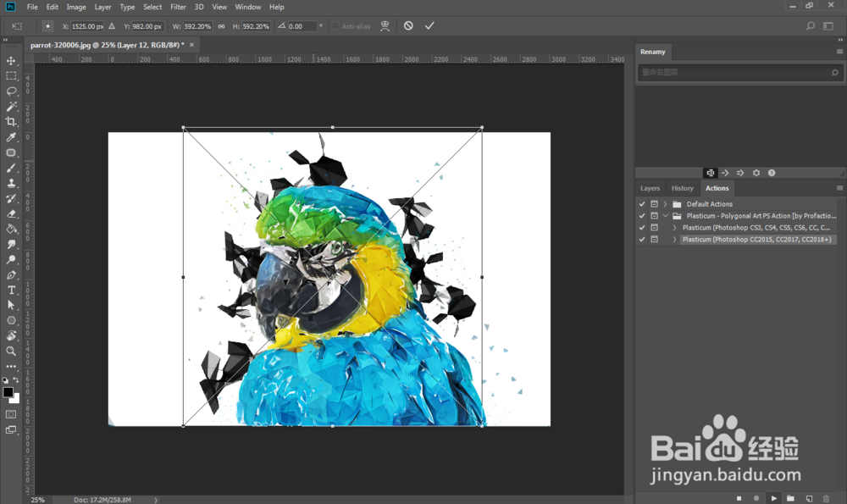This screenshot has width=847, height=504.
Task: Open the Window menu
Action: tap(248, 7)
